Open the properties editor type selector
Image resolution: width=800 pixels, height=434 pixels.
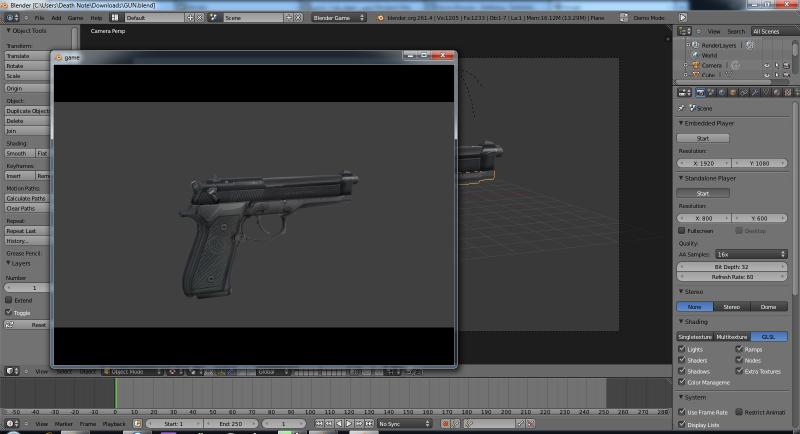coord(684,92)
